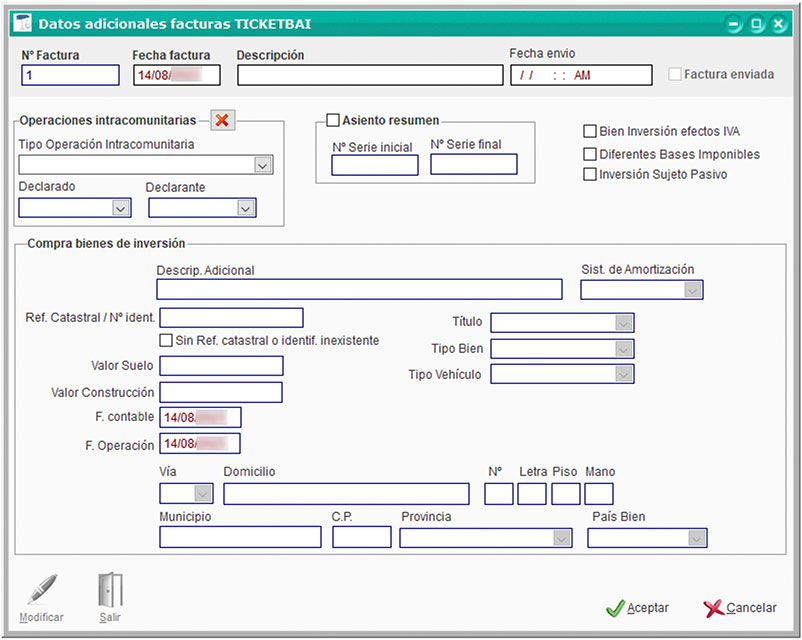802x640 pixels.
Task: Open the País Bien dropdown
Action: coord(697,538)
